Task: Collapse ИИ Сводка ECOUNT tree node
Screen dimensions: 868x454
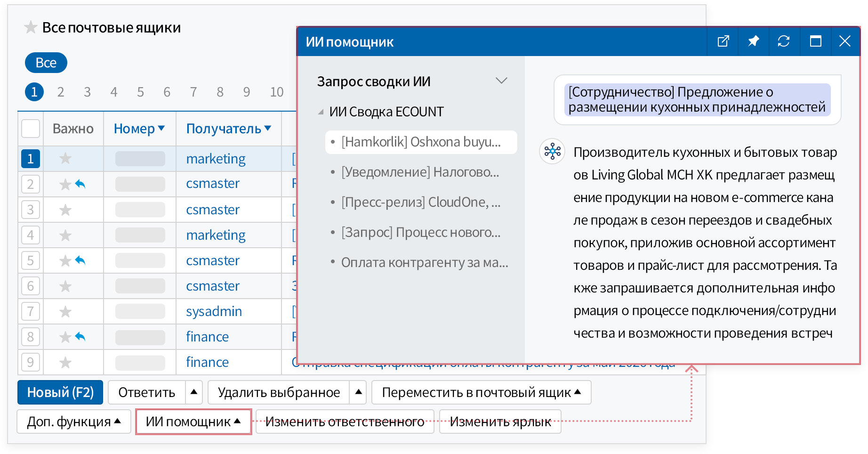Action: (x=321, y=112)
